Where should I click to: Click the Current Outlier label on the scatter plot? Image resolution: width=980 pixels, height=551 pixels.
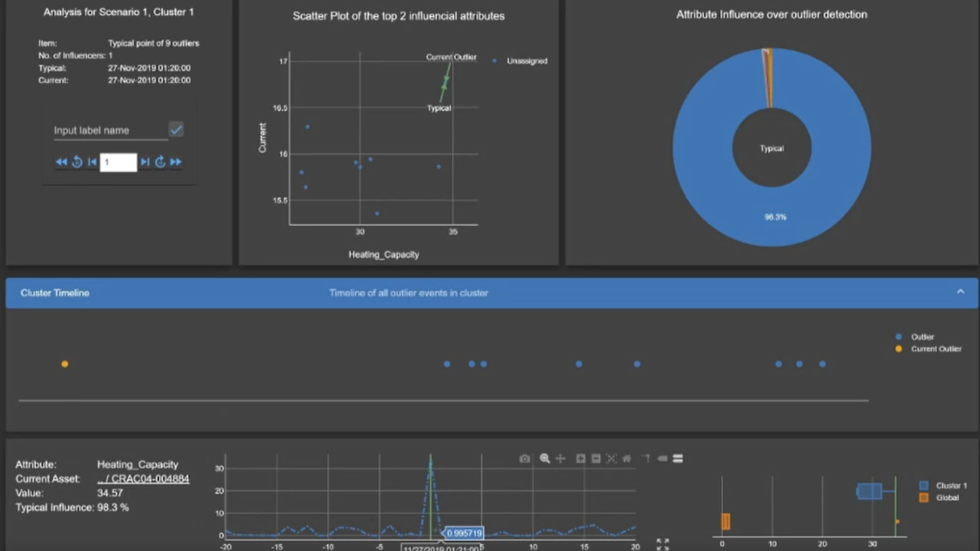click(451, 57)
